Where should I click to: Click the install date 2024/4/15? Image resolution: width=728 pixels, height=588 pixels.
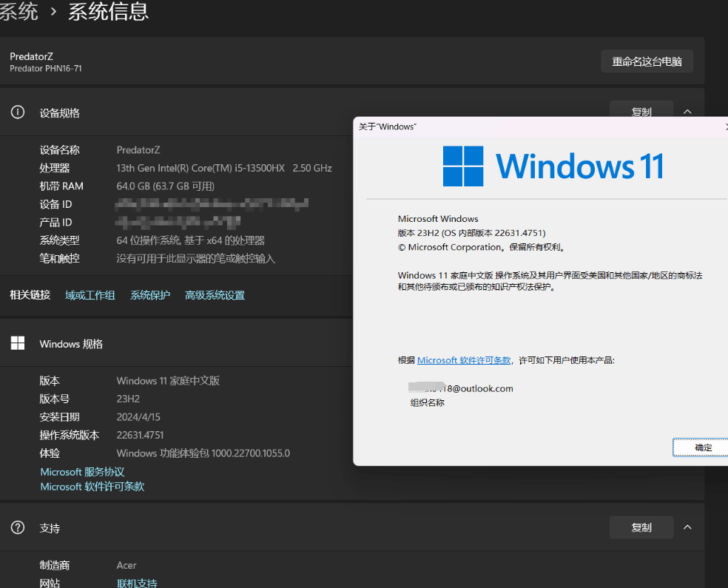point(138,416)
